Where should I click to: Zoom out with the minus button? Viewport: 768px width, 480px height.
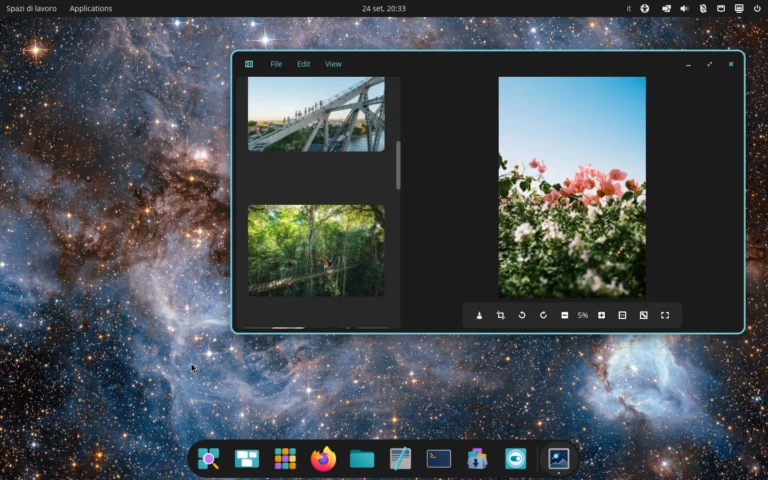click(565, 315)
